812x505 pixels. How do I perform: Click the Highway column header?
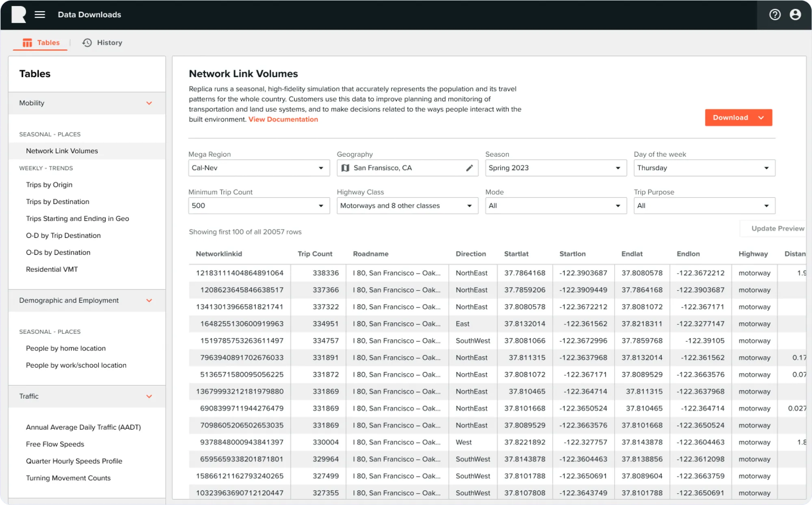753,254
